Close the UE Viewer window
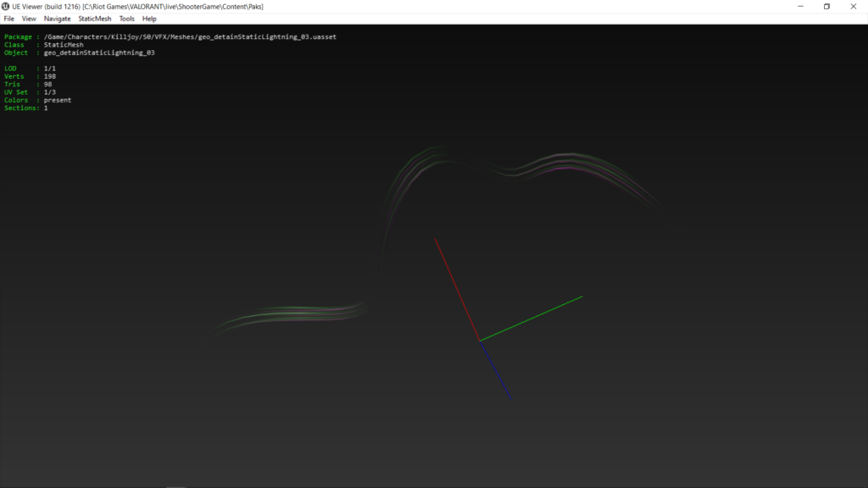The height and width of the screenshot is (488, 868). click(853, 7)
